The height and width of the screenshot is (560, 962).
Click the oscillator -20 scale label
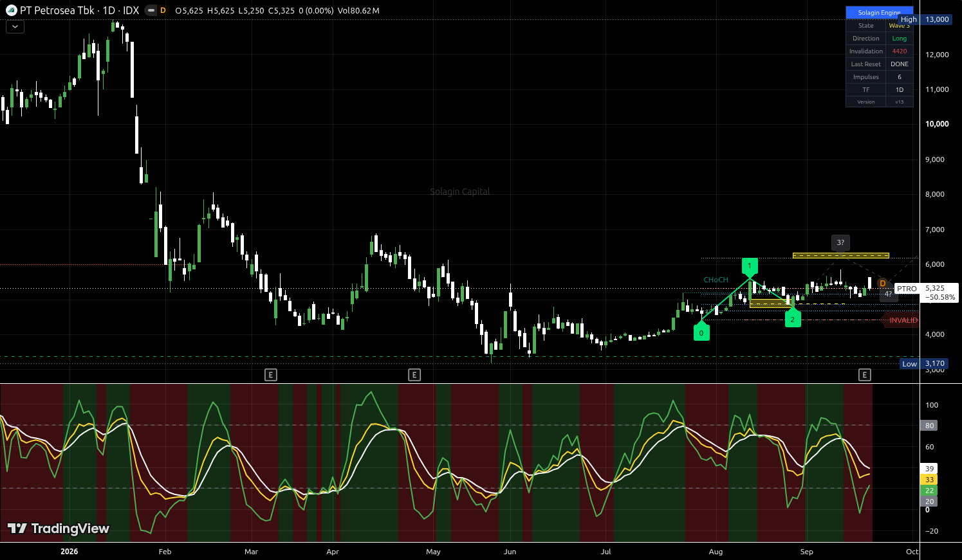[x=932, y=531]
